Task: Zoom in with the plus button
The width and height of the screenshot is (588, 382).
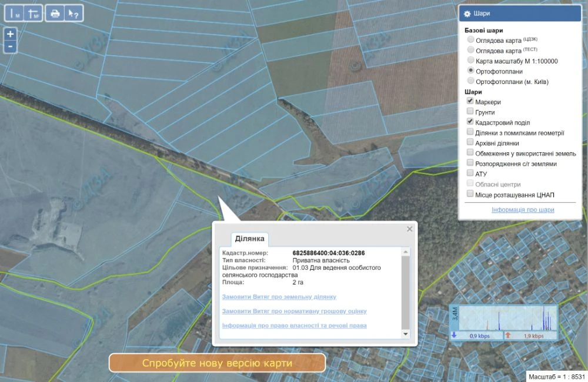Action: click(x=10, y=33)
